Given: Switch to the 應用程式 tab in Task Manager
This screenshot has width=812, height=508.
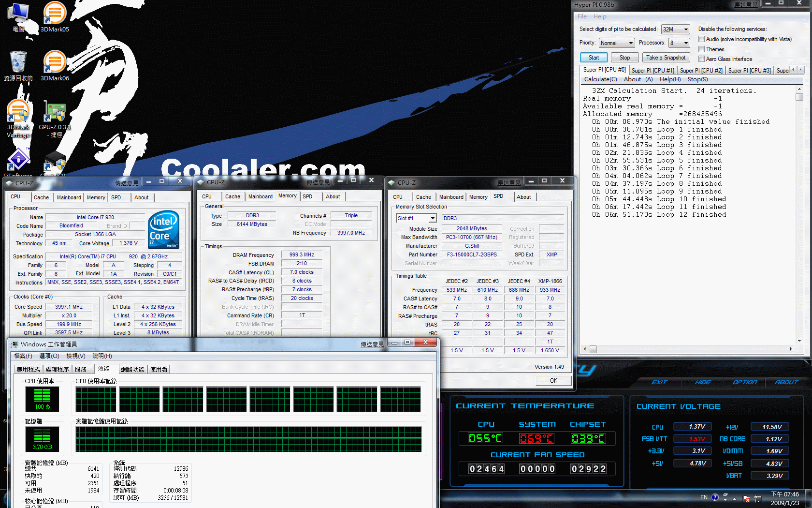Looking at the screenshot, I should [x=28, y=369].
